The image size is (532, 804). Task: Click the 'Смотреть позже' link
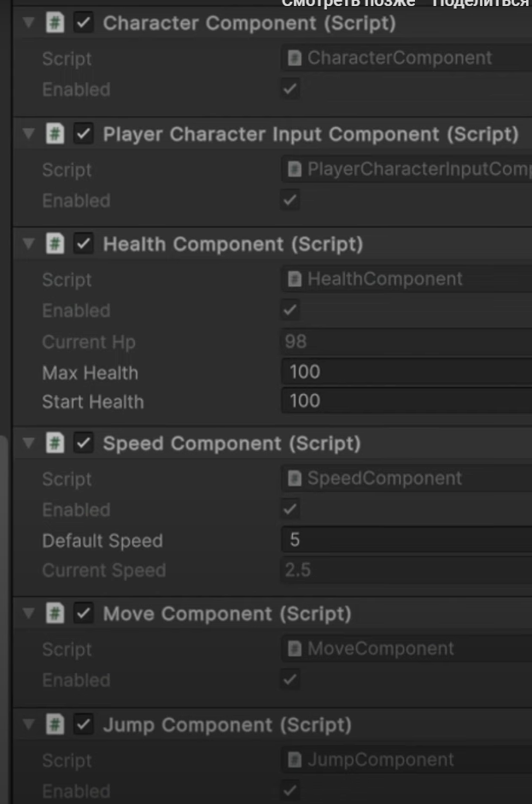[x=348, y=3]
